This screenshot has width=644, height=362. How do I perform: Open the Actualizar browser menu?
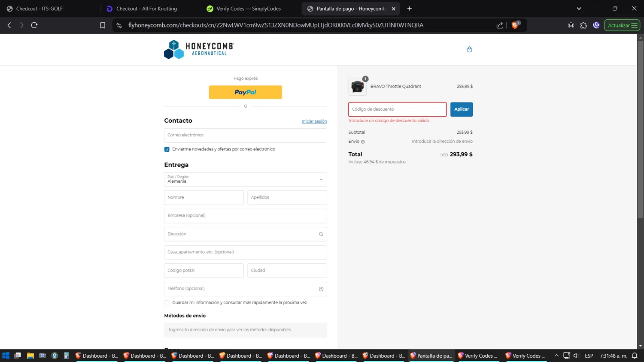point(622,25)
